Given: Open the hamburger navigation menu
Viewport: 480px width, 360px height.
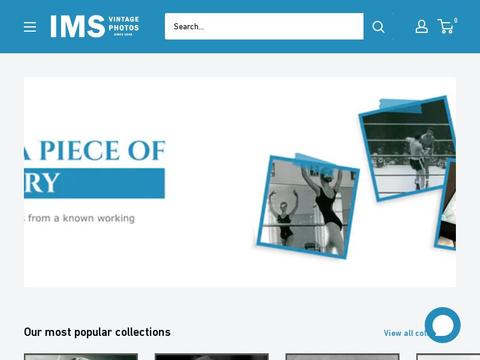Looking at the screenshot, I should 30,27.
